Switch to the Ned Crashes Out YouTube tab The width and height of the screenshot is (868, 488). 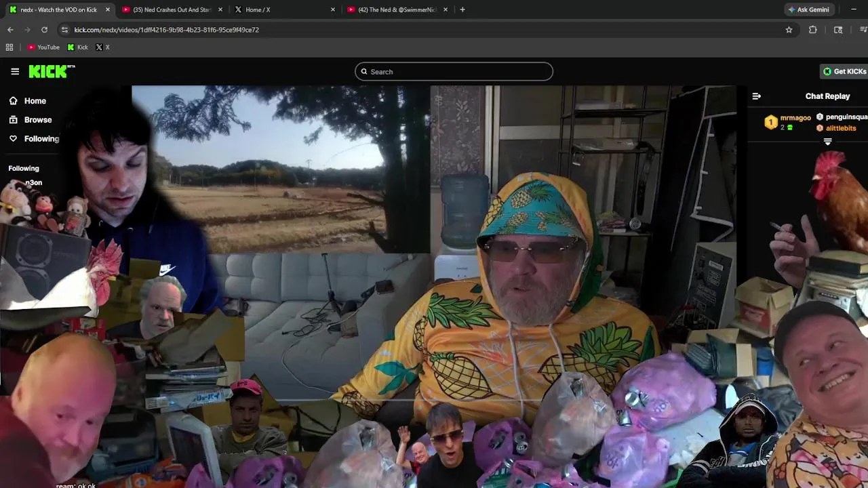[x=172, y=9]
